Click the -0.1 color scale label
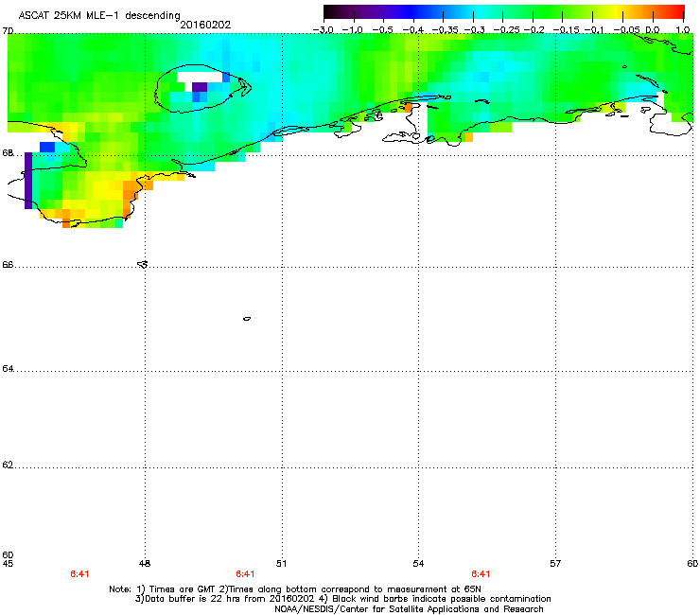This screenshot has width=700, height=615. pos(594,30)
